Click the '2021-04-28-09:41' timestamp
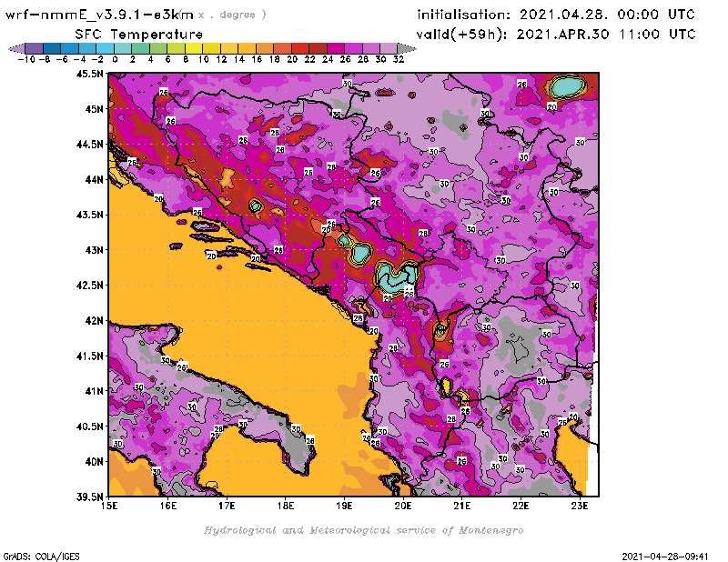 (665, 557)
